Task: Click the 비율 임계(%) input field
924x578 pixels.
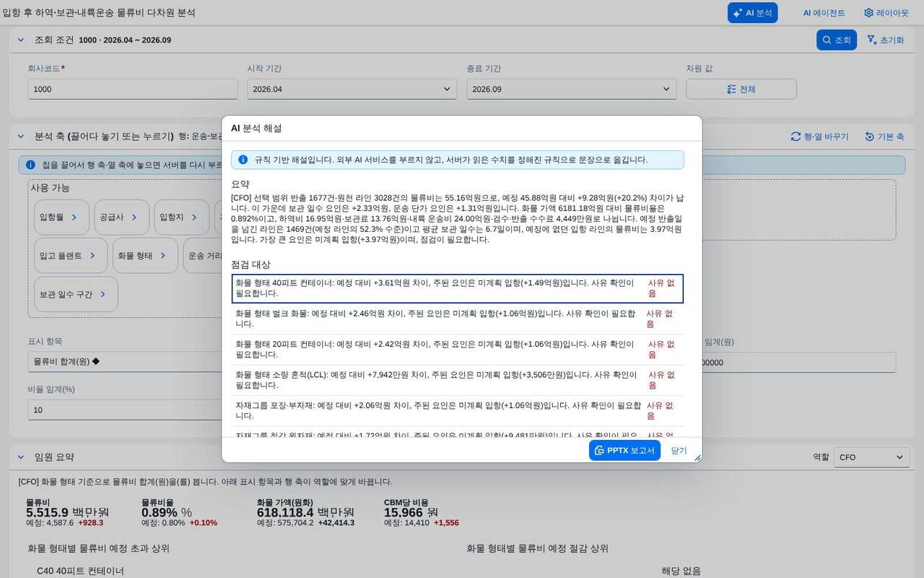Action: 125,410
